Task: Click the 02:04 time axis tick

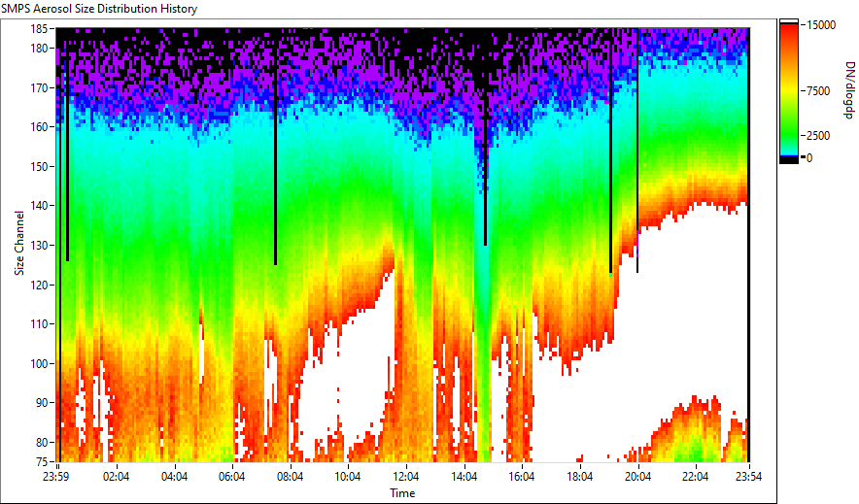Action: tap(117, 477)
